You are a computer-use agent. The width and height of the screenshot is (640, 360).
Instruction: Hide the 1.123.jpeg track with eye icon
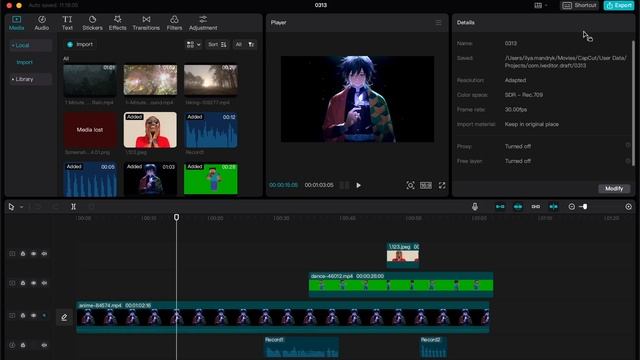point(33,254)
